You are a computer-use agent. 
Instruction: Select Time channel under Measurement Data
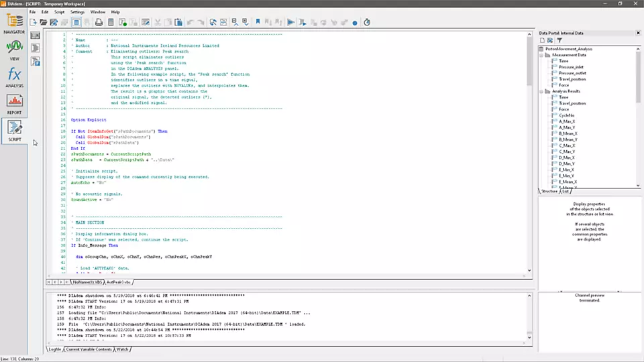tap(563, 61)
